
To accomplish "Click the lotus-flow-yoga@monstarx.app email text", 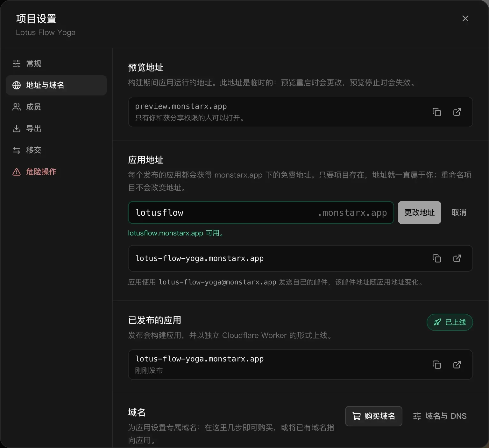I will point(217,282).
